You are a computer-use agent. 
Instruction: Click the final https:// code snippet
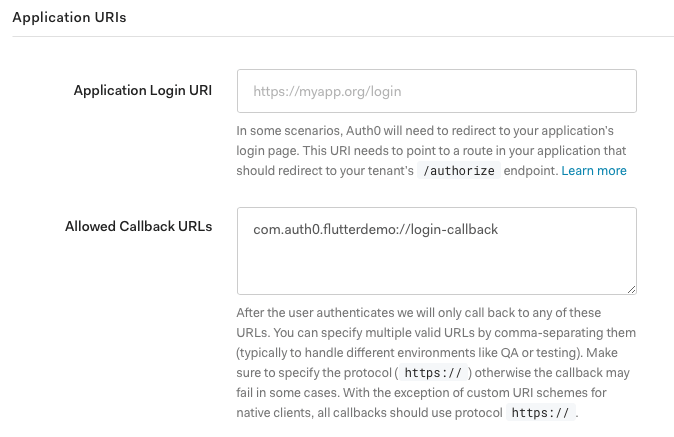coord(540,412)
